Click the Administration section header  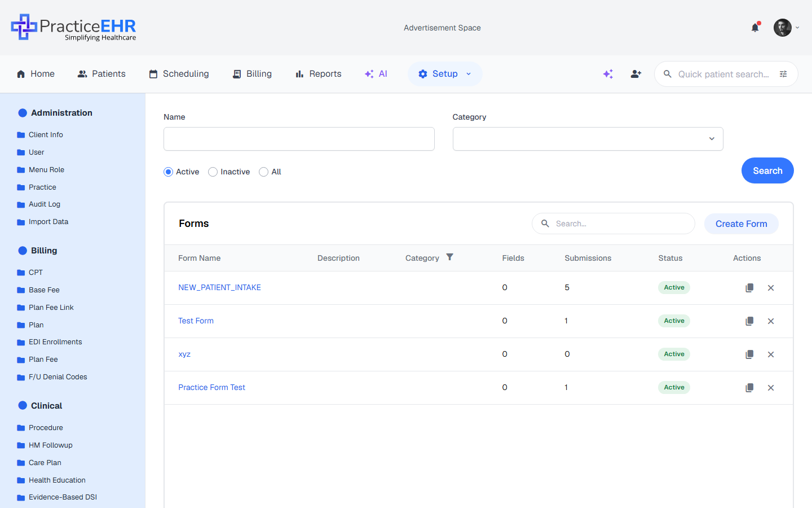point(55,113)
